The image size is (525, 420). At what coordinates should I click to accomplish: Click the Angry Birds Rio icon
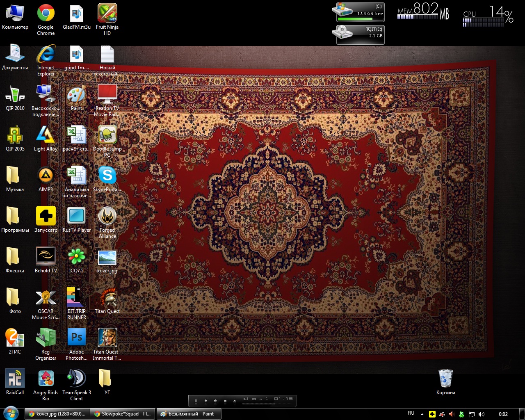tap(46, 379)
